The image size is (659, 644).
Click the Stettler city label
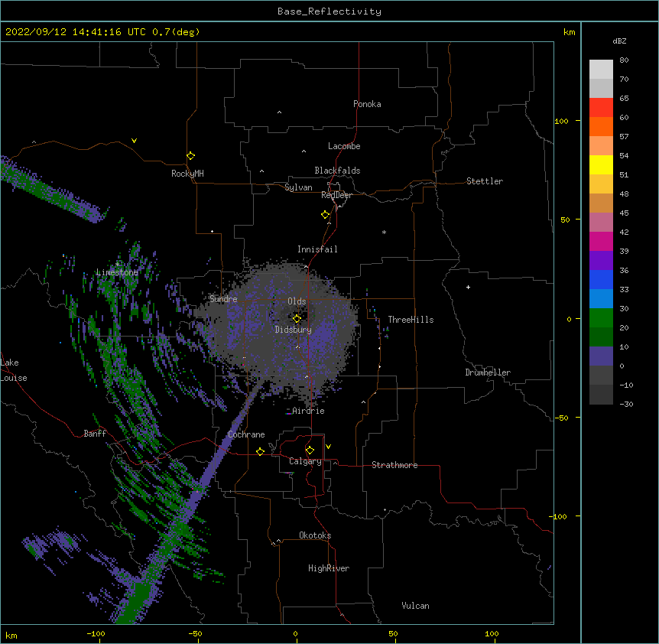(485, 181)
